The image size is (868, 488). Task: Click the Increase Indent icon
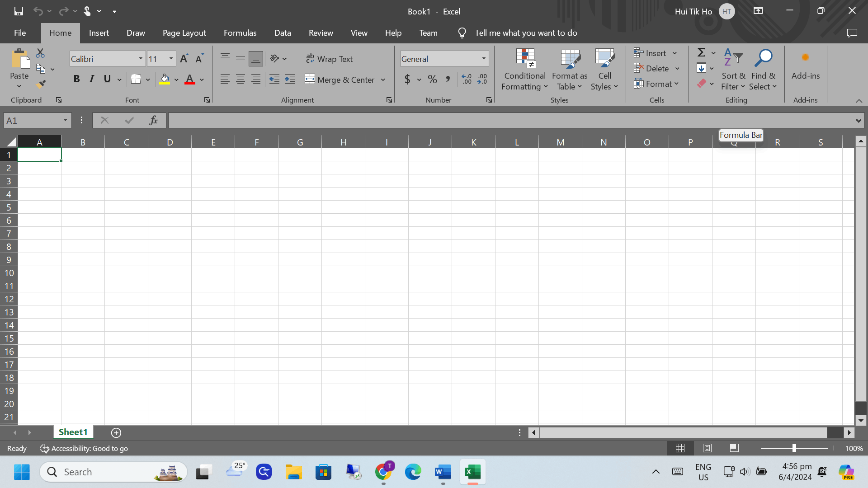[x=289, y=80]
